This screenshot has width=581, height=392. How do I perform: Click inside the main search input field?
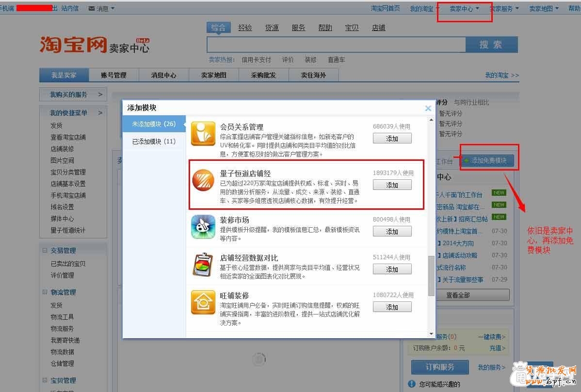click(336, 45)
